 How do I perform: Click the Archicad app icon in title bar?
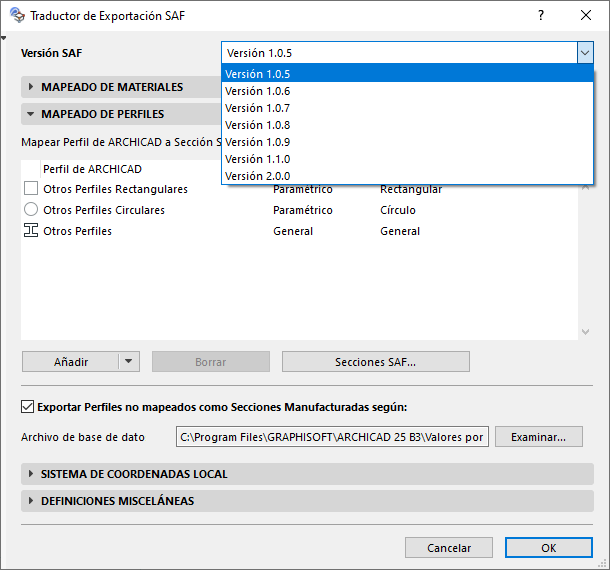point(17,15)
